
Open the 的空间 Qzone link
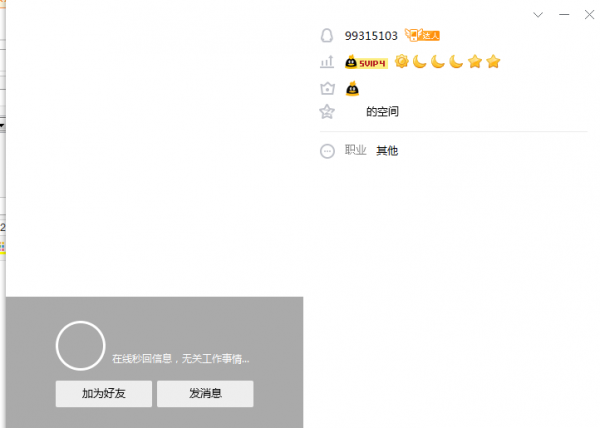coord(382,112)
